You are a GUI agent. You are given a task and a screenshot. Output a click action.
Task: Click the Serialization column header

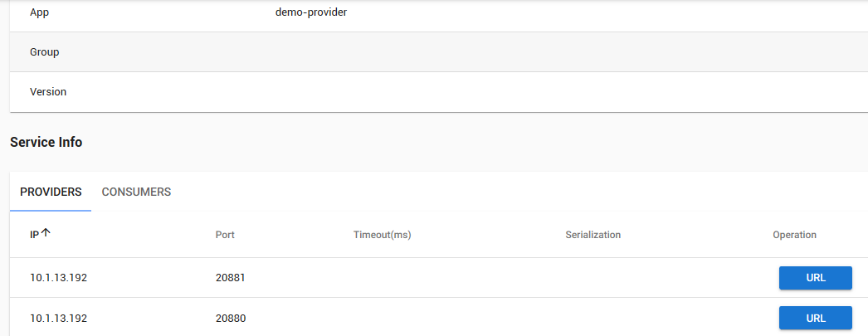pyautogui.click(x=592, y=235)
